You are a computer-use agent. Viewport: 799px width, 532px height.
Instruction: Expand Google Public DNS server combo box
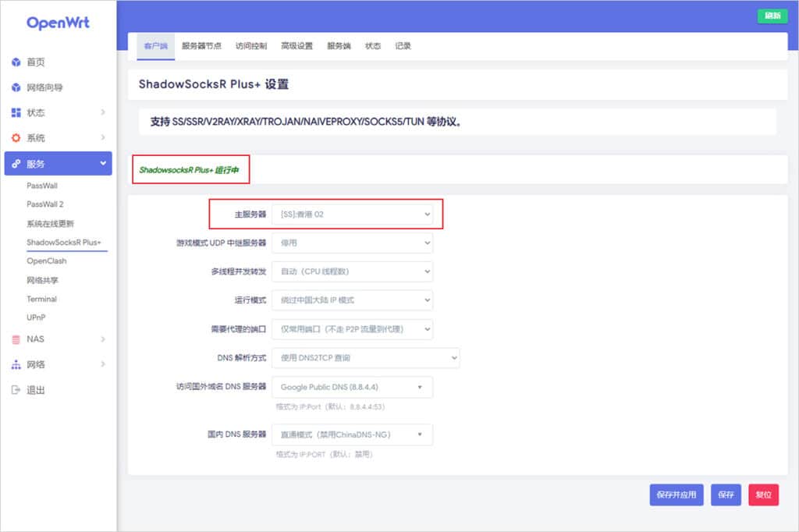(352, 387)
